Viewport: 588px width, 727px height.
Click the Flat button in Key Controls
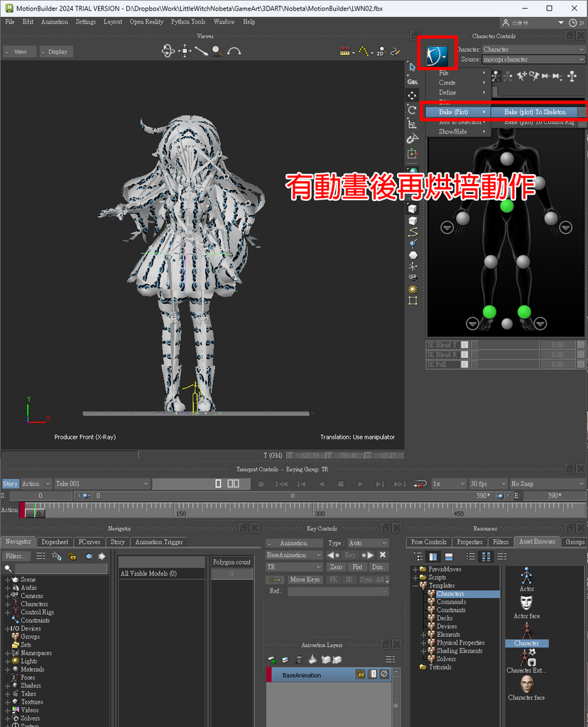click(357, 567)
